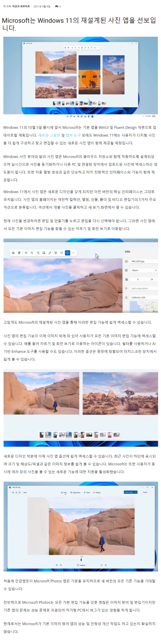Click bottom-left desert photo in hero collage
This screenshot has width=161, height=644.
click(x=56, y=87)
